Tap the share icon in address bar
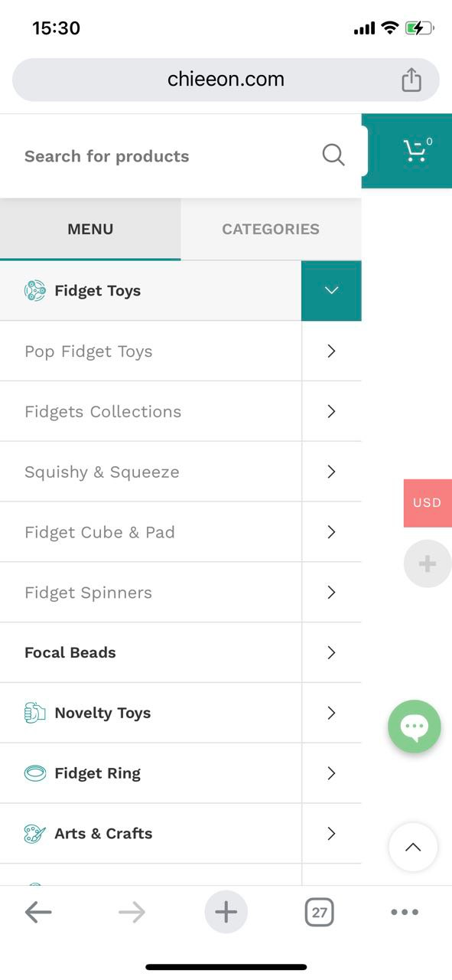452x980 pixels. click(x=411, y=80)
